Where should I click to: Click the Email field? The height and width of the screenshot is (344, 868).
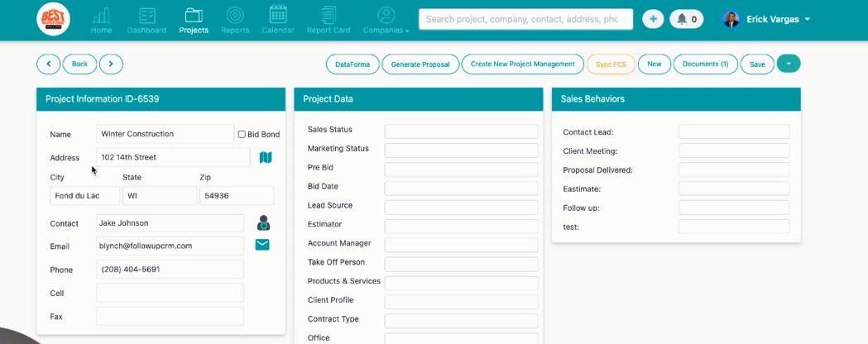[x=170, y=246]
